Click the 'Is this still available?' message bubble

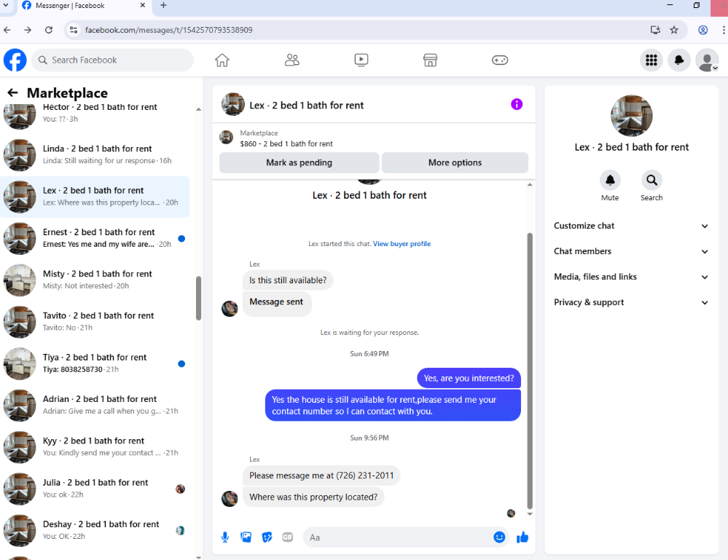(288, 280)
